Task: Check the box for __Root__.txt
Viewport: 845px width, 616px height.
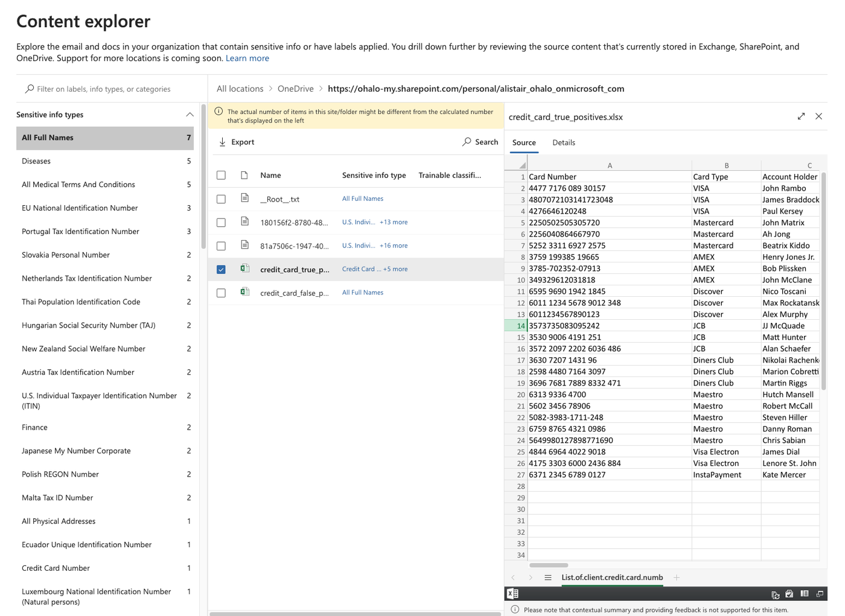Action: [222, 198]
